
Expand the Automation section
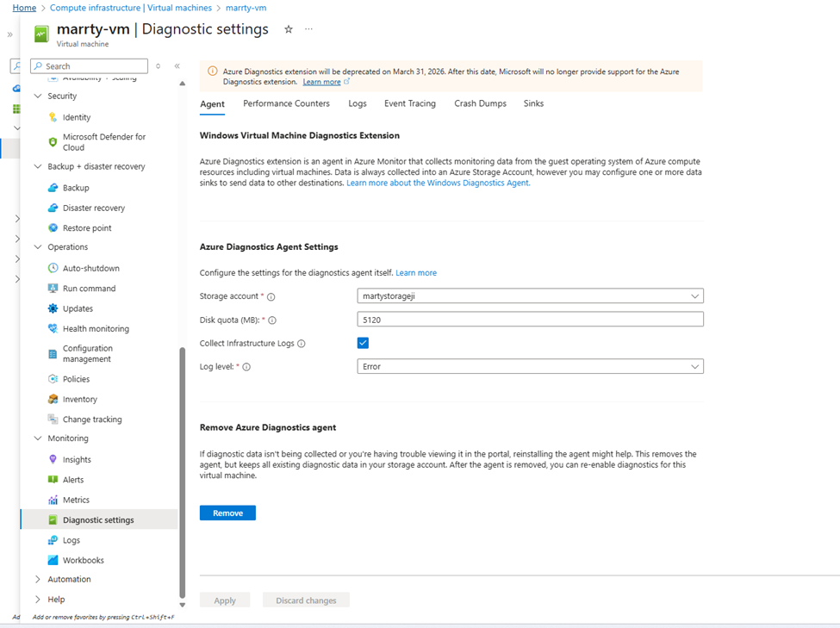(x=38, y=580)
